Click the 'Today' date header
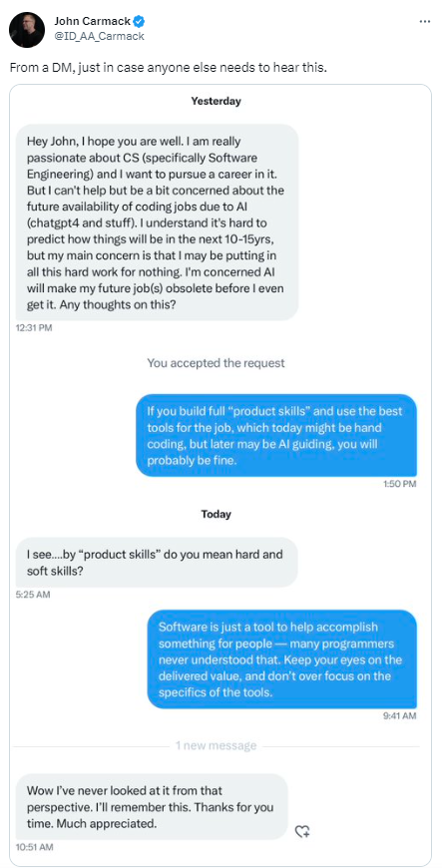The image size is (442, 868). [217, 514]
